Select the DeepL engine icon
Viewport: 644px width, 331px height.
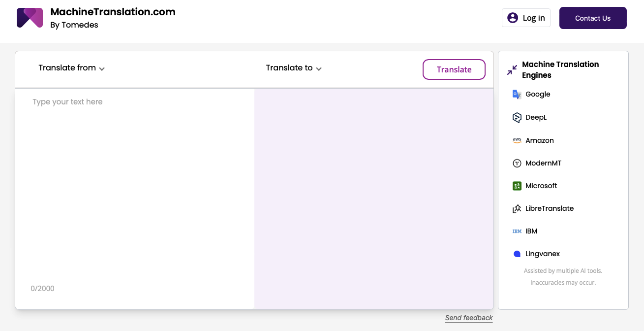(517, 117)
